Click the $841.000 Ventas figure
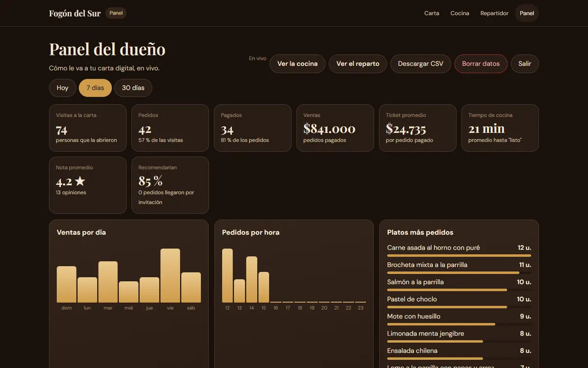 [329, 129]
